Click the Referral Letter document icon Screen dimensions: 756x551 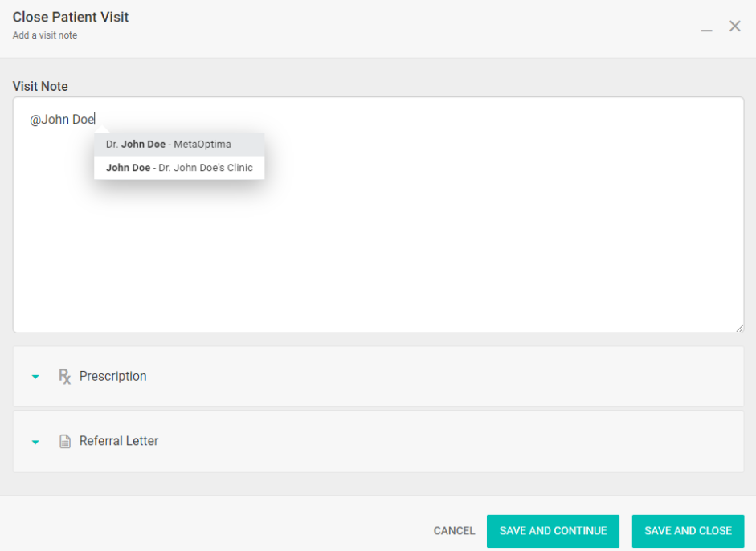point(65,441)
